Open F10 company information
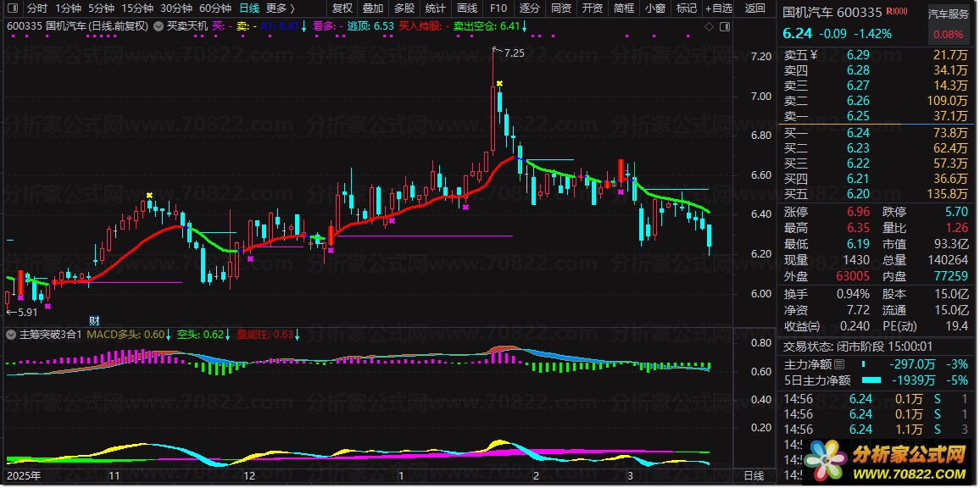 pos(498,8)
